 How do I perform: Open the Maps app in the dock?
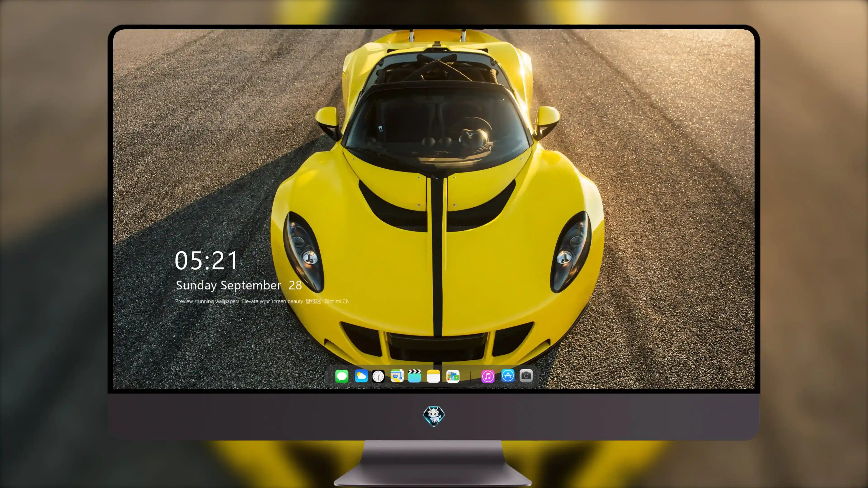pyautogui.click(x=397, y=376)
